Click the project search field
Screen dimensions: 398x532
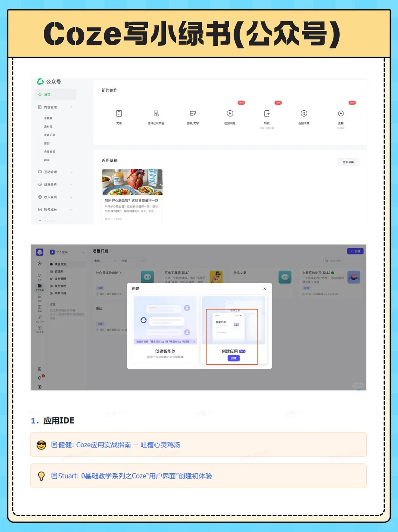343,261
